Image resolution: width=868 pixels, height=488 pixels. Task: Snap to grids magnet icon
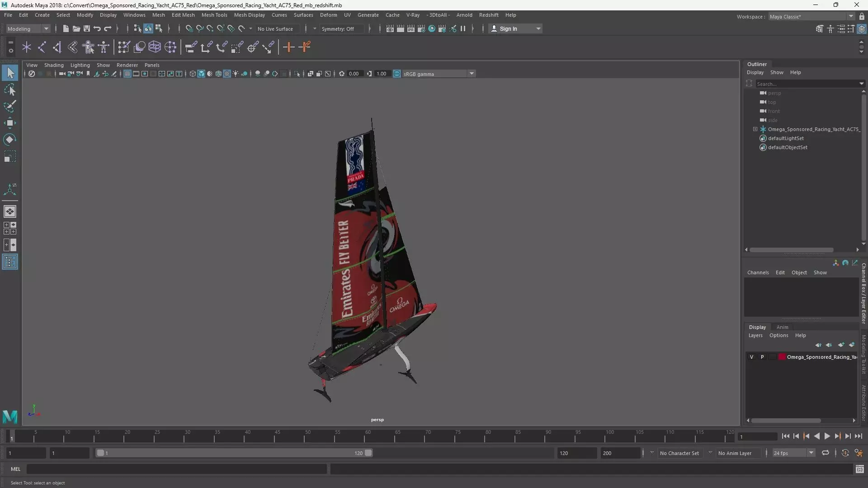pyautogui.click(x=189, y=28)
